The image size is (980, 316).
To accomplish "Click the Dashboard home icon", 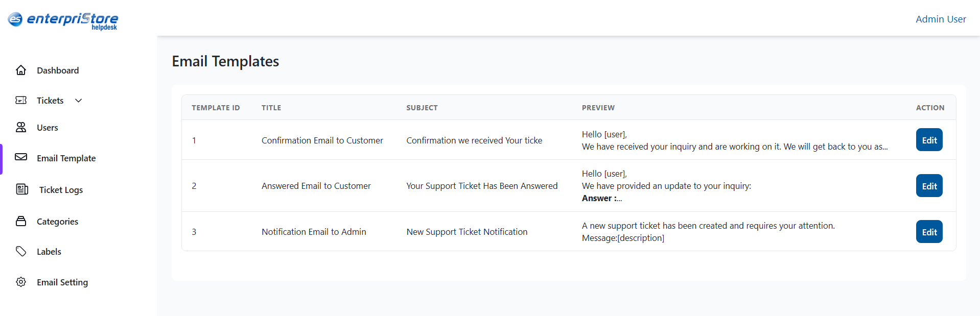I will (x=21, y=70).
